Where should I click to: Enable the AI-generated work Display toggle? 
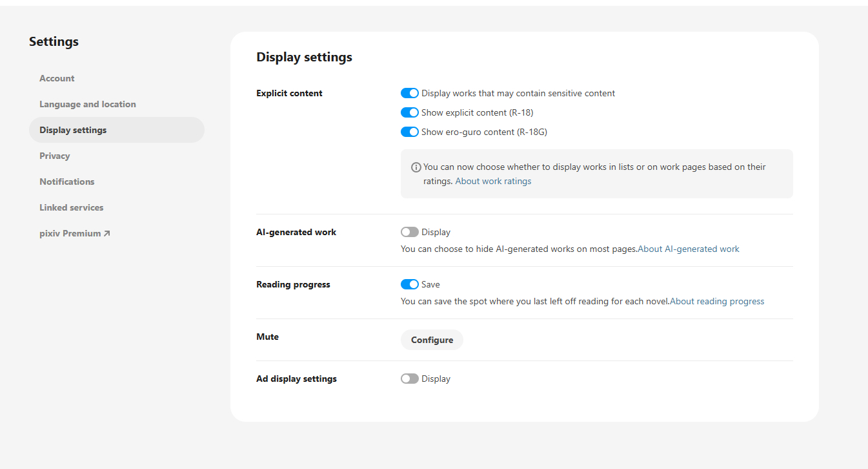click(x=410, y=233)
